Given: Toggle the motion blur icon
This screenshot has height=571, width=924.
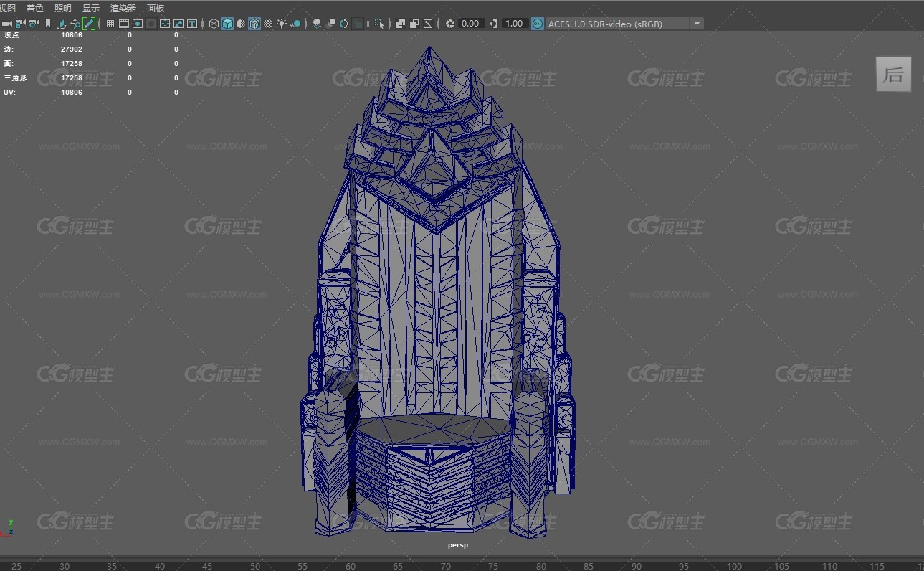Looking at the screenshot, I should coord(330,24).
